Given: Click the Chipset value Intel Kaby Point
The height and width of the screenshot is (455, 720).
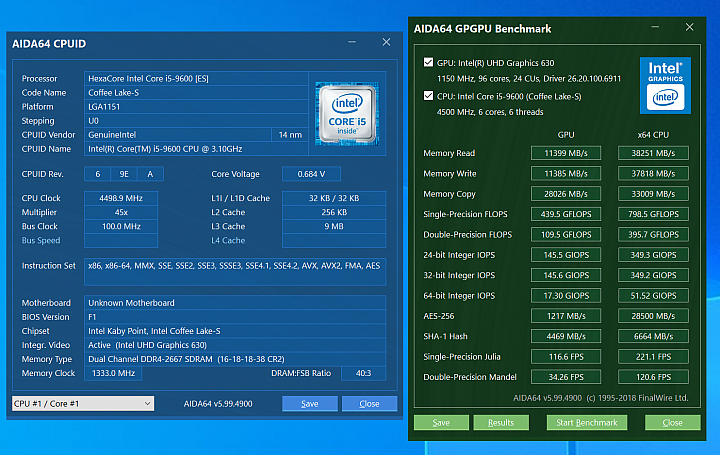Looking at the screenshot, I should pyautogui.click(x=235, y=331).
